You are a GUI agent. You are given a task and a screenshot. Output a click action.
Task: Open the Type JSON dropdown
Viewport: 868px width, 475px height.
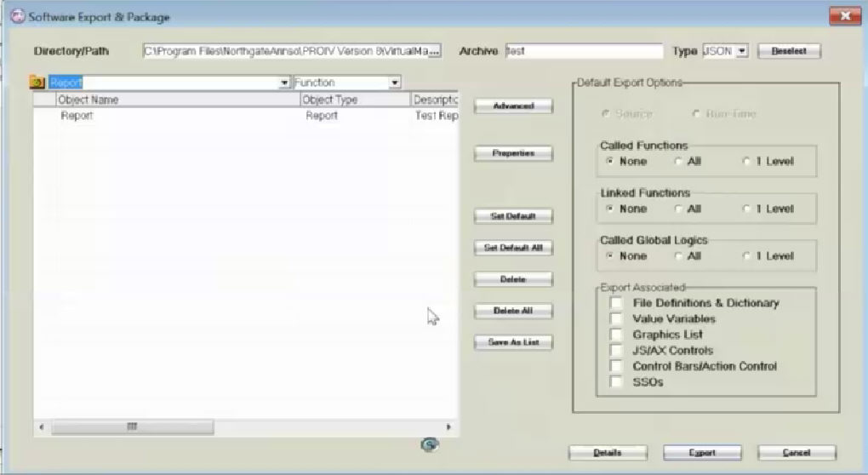point(742,51)
